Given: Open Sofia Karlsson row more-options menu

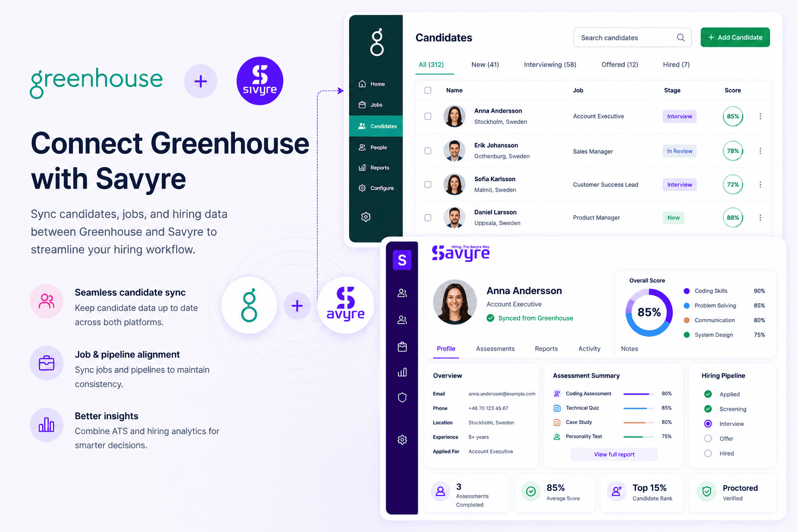Looking at the screenshot, I should [760, 184].
